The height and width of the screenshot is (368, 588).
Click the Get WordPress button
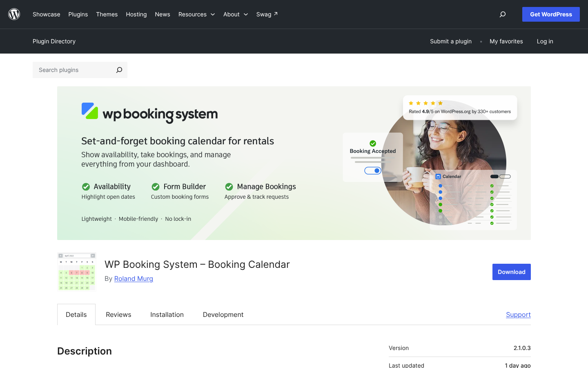[x=551, y=14]
